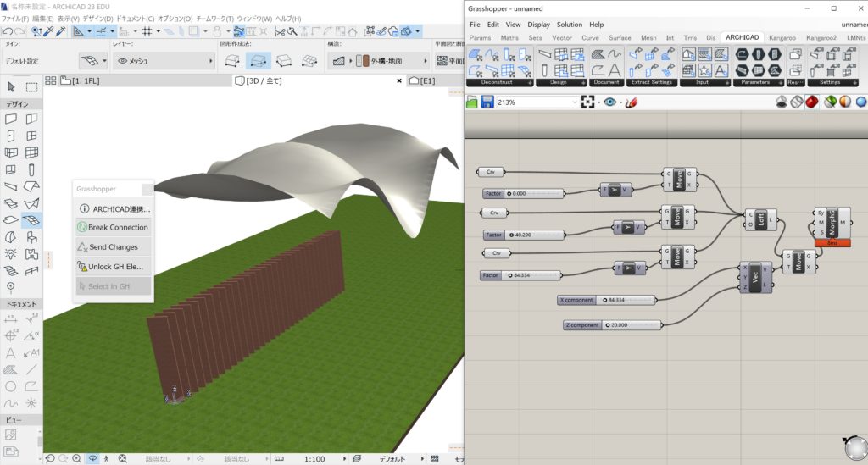Expand the Deconstruct group panel

point(531,82)
